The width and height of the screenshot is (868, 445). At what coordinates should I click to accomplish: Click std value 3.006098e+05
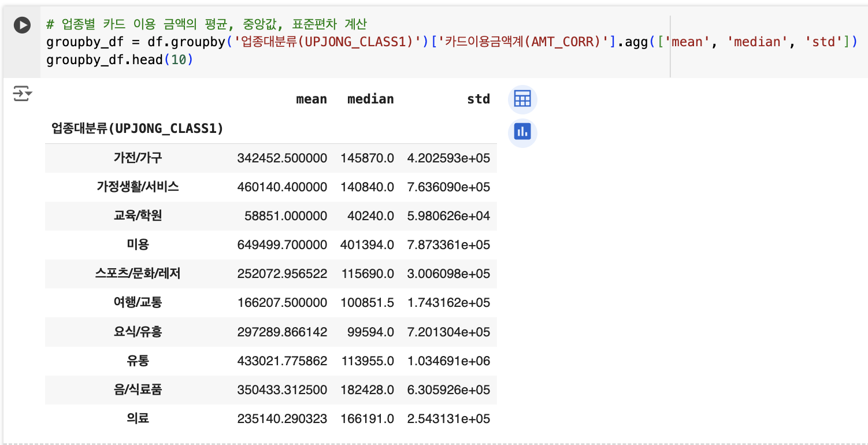[448, 273]
